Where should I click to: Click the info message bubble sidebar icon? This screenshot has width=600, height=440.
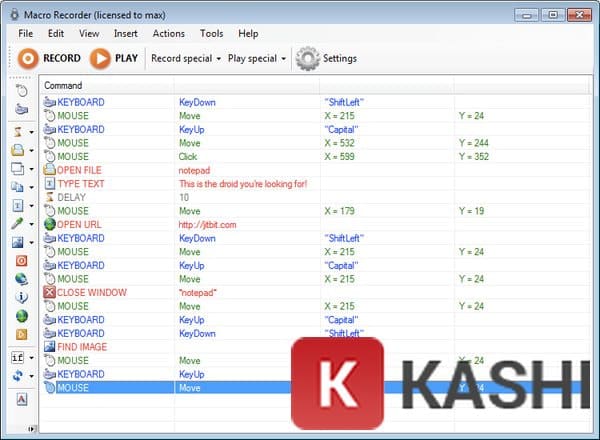click(x=21, y=297)
